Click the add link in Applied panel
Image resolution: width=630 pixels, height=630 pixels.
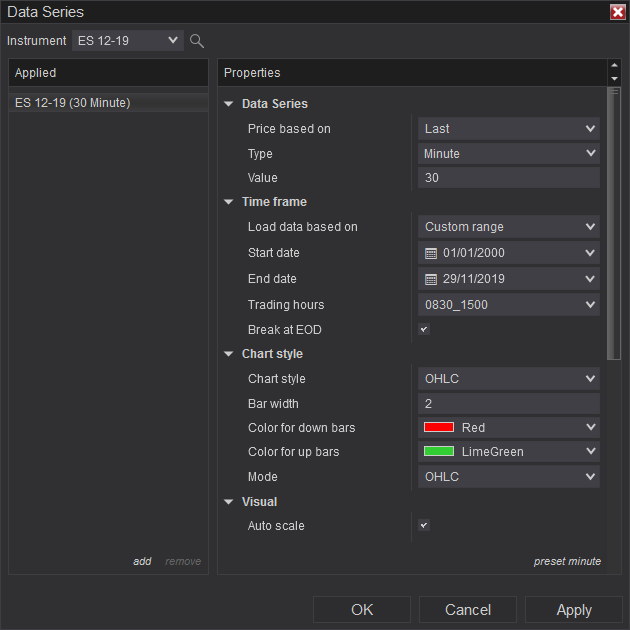[x=142, y=561]
